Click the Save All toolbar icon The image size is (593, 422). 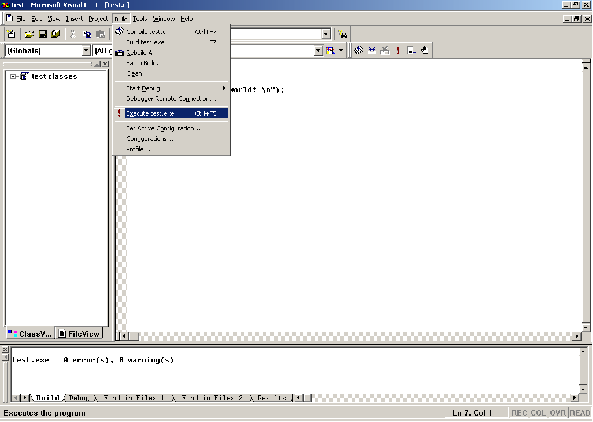[56, 34]
